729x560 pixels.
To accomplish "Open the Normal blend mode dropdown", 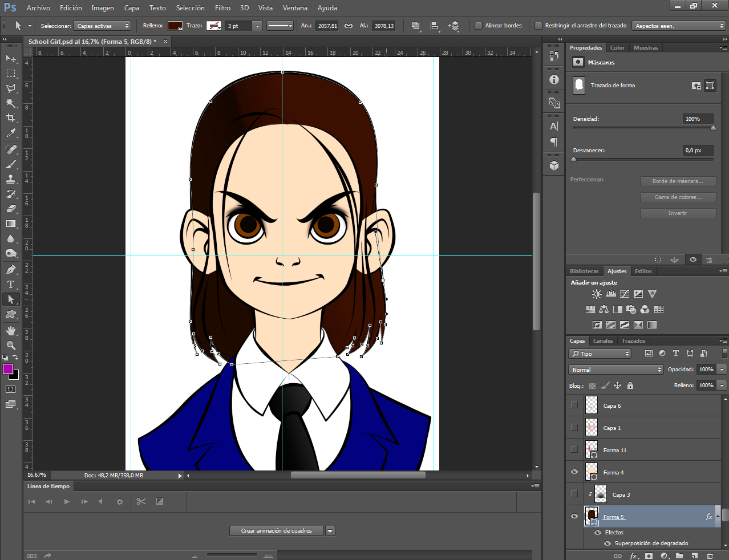I will (616, 370).
